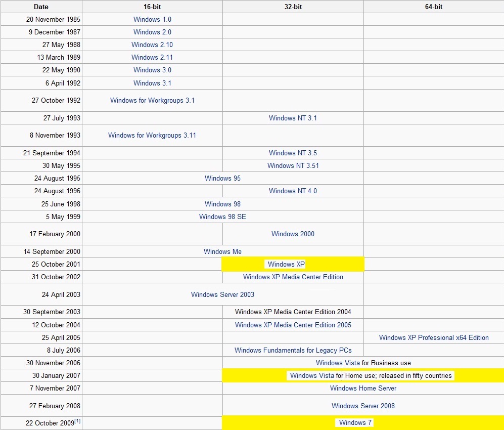The height and width of the screenshot is (430, 504).
Task: Open Windows for Workgroups 3.11 link
Action: point(152,135)
